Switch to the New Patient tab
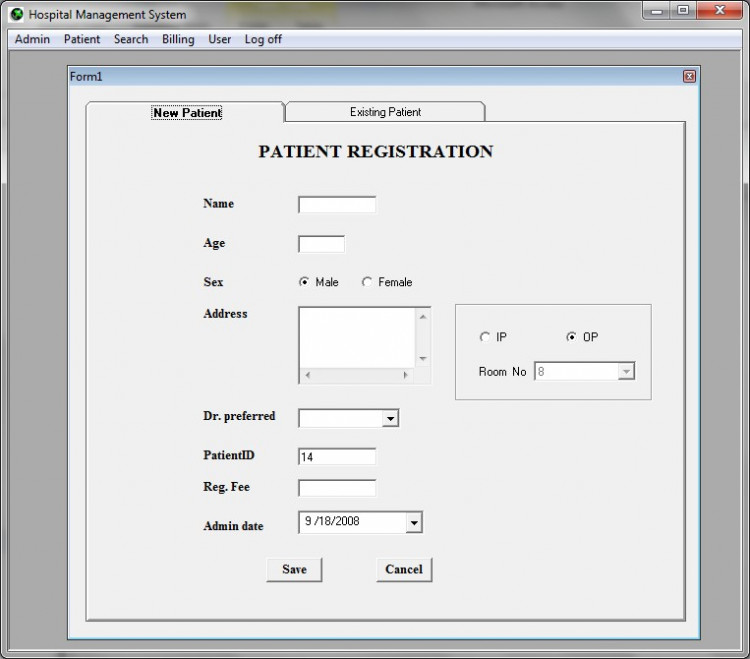 point(186,112)
